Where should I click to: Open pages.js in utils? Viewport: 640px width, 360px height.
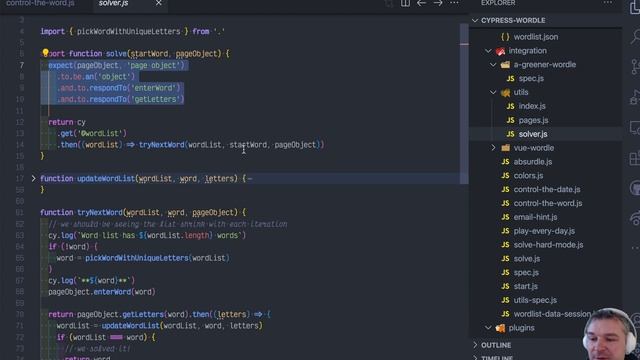tap(533, 120)
